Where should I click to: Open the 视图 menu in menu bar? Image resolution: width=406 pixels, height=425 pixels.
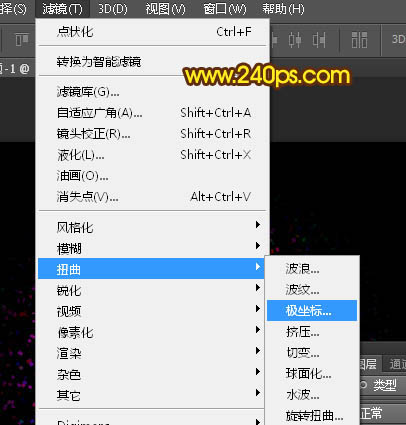[x=165, y=9]
